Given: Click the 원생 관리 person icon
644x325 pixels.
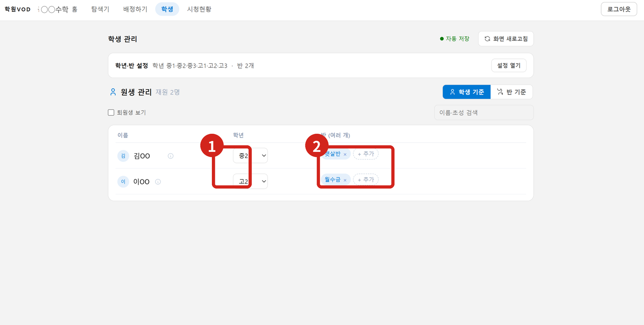Looking at the screenshot, I should [x=113, y=92].
